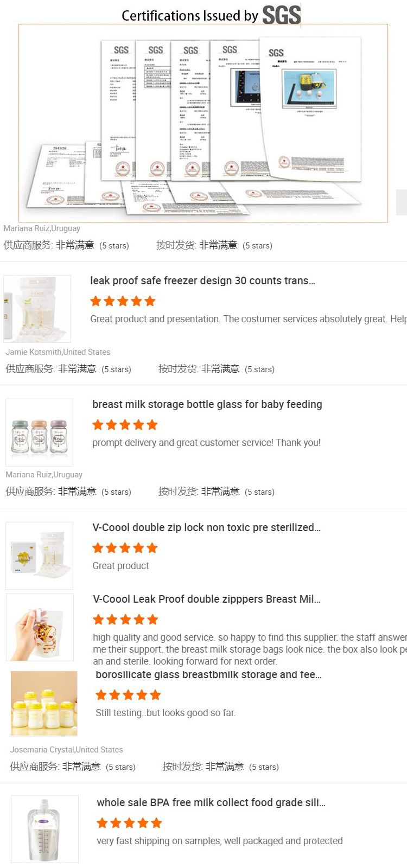This screenshot has width=407, height=868.
Task: Open the breast milk storage bottle glass listing
Action: tap(206, 404)
